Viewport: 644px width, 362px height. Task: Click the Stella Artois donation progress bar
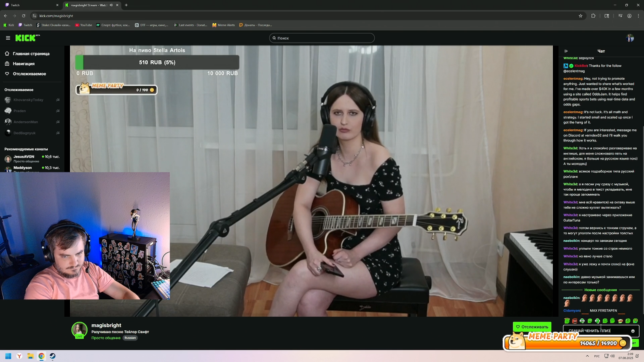pyautogui.click(x=157, y=62)
